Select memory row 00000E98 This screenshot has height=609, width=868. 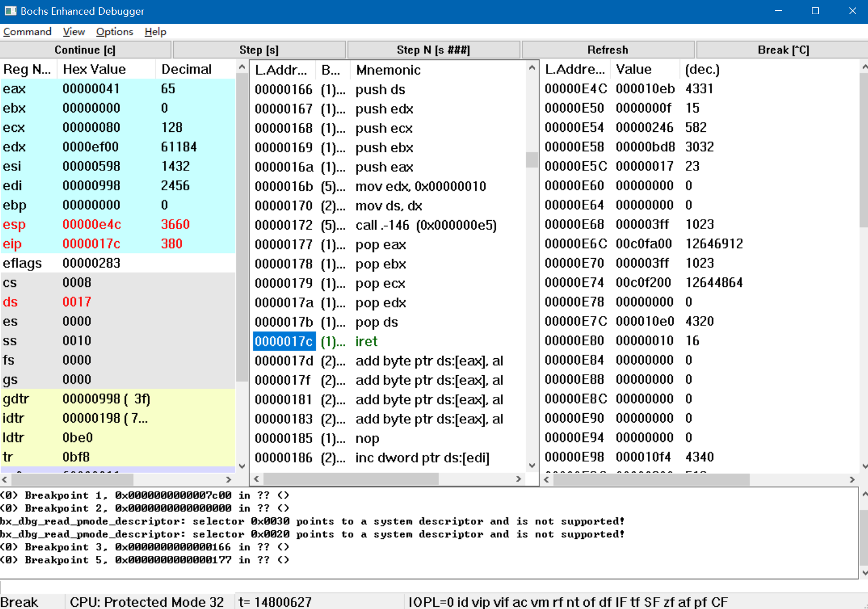[x=701, y=457]
